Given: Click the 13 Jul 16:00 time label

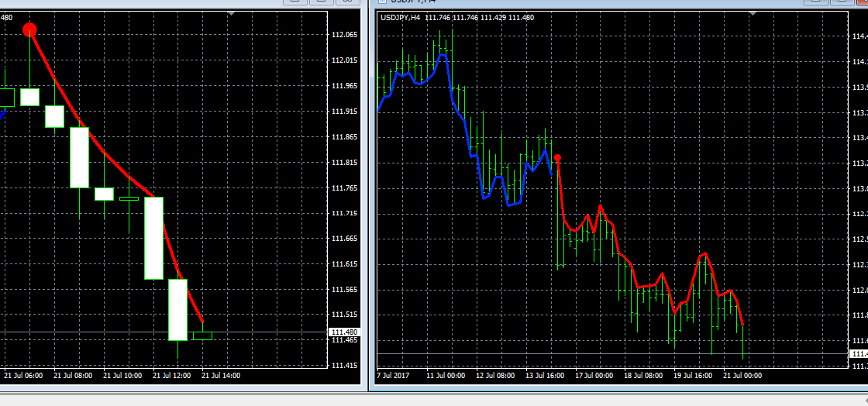Looking at the screenshot, I should (x=545, y=376).
